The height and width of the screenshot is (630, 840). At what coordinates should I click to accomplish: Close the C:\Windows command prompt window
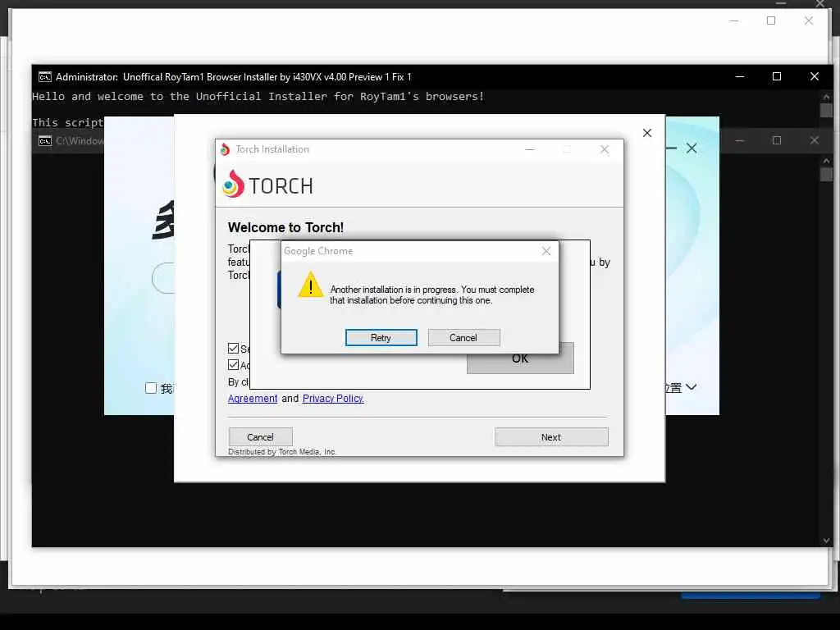point(815,140)
